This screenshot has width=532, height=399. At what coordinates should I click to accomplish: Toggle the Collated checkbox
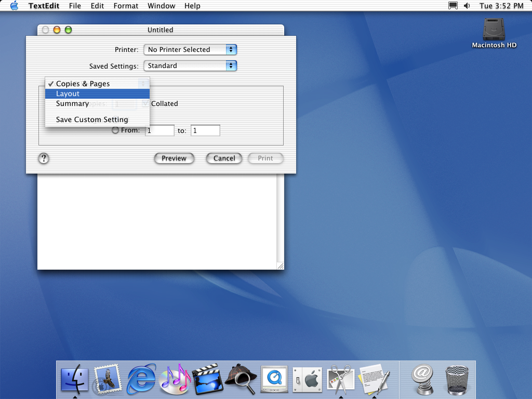145,103
